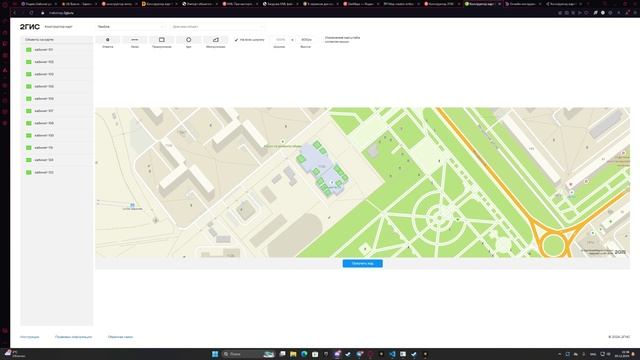Open the legal information footer link
The height and width of the screenshot is (360, 640).
click(x=73, y=337)
